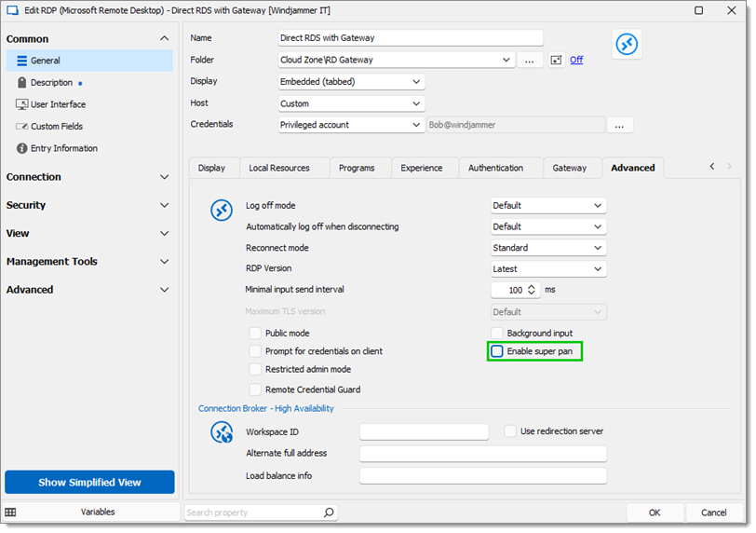Click the Workspace ID field
Screen dimensions: 756x533
point(424,431)
